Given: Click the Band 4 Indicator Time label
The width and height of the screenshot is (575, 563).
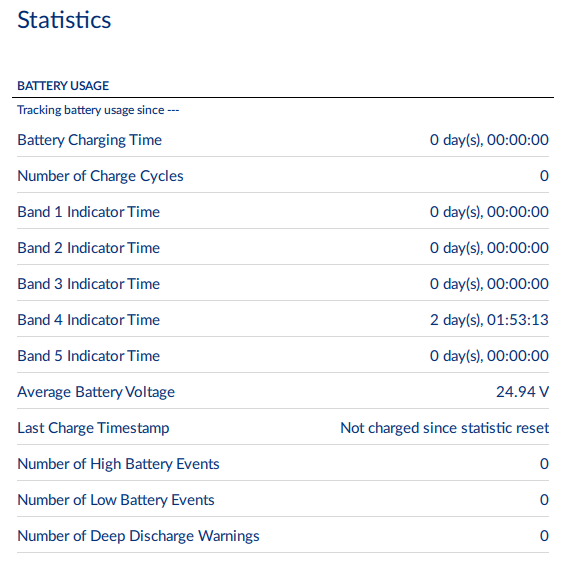Looking at the screenshot, I should click(88, 320).
